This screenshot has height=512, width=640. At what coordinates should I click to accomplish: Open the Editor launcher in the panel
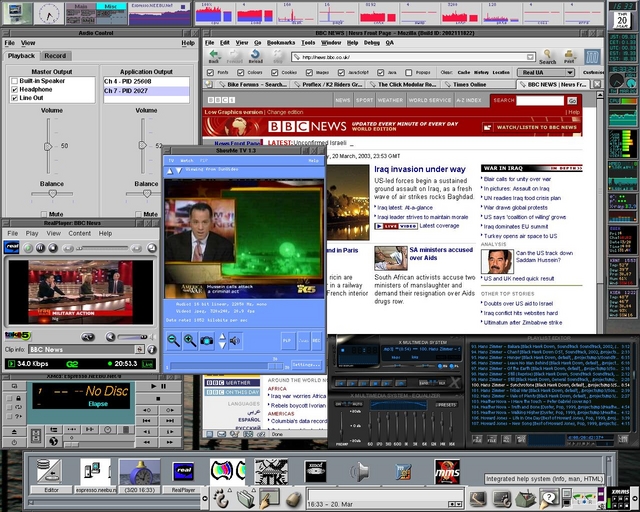tap(50, 472)
